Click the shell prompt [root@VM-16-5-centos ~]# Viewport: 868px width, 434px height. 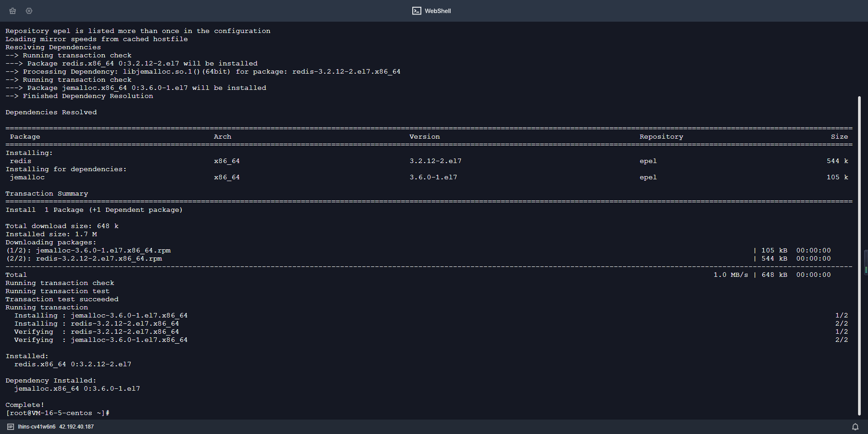57,413
